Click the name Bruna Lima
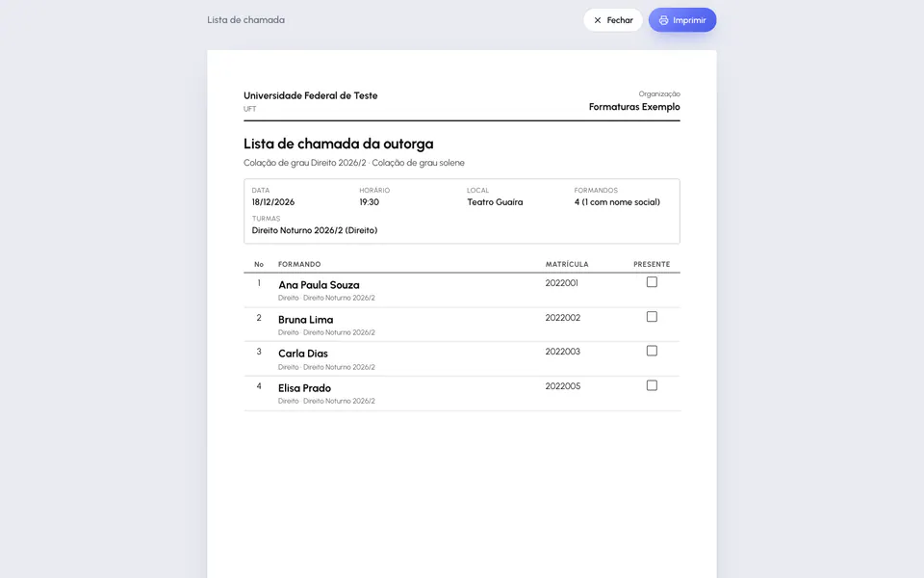Screen dimensions: 924x578 point(306,320)
